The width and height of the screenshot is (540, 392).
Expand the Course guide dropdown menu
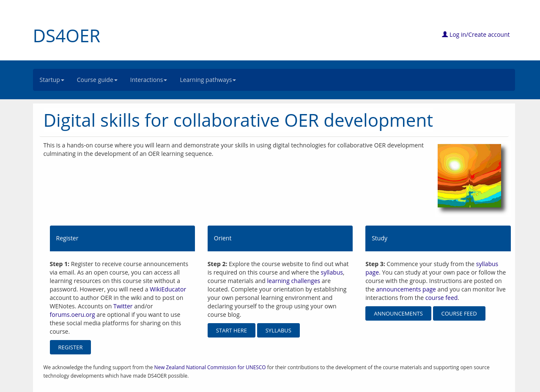point(97,80)
